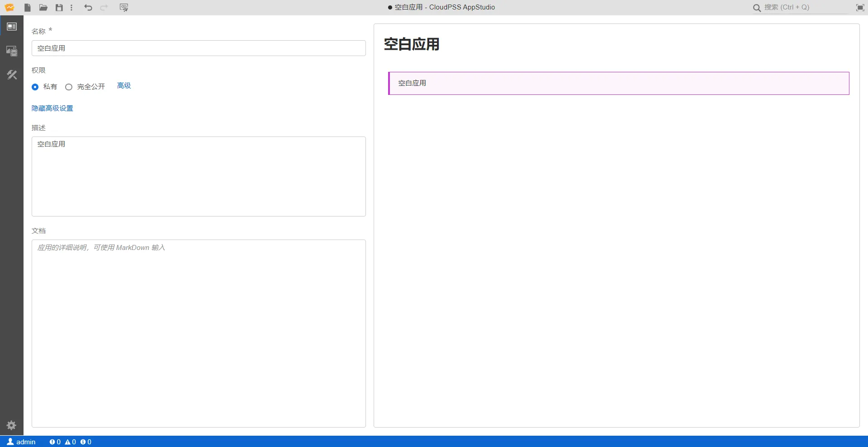Viewport: 868px width, 447px height.
Task: Select the 私有 radio button
Action: click(x=35, y=87)
